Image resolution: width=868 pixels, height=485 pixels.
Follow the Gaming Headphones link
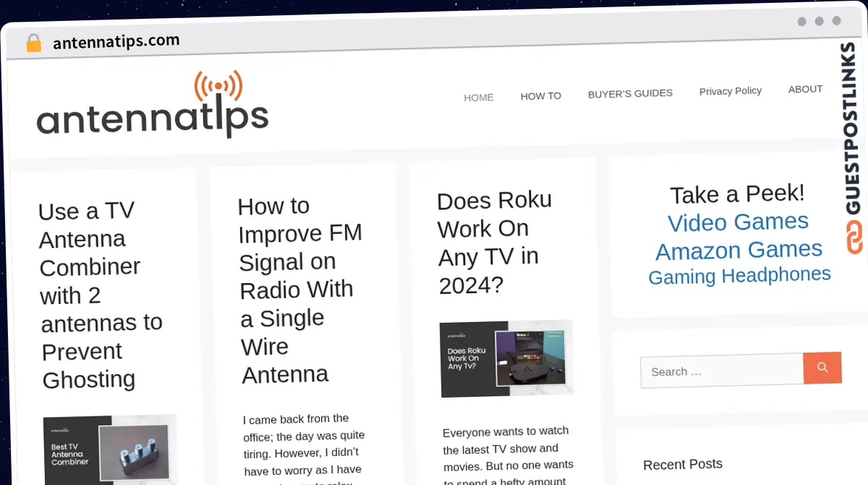coord(739,276)
